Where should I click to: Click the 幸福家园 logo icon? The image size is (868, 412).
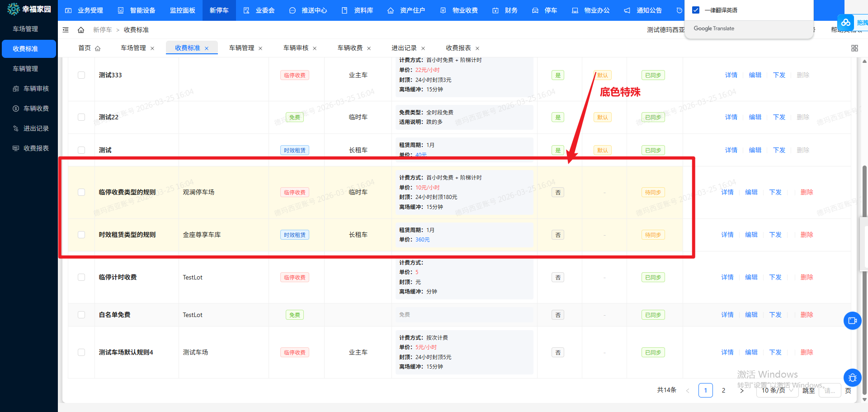tap(14, 9)
